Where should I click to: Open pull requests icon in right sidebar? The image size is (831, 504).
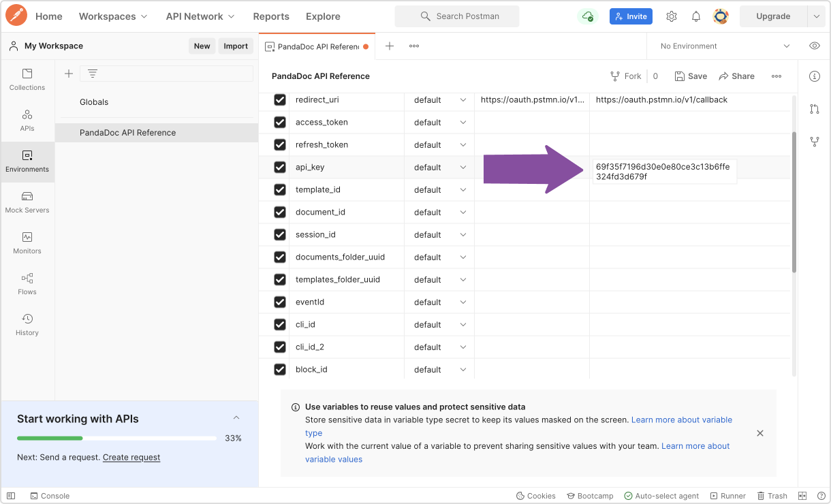pyautogui.click(x=814, y=109)
